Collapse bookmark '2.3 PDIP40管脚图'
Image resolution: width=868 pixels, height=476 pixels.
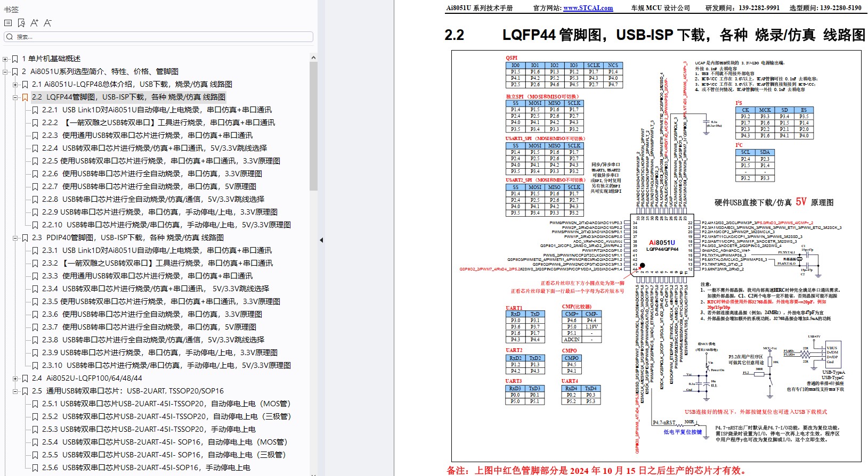coord(15,238)
